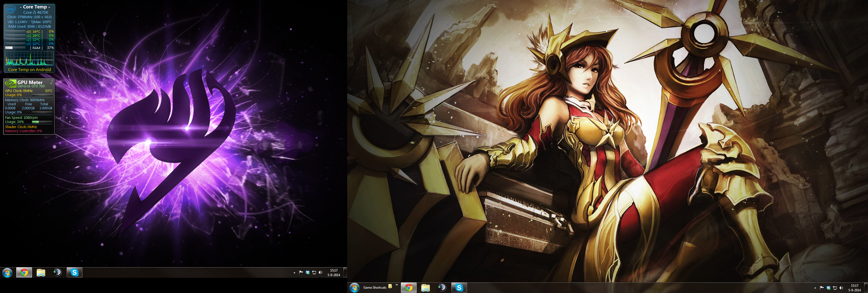Open Action Center flag on right taskbar

822,288
